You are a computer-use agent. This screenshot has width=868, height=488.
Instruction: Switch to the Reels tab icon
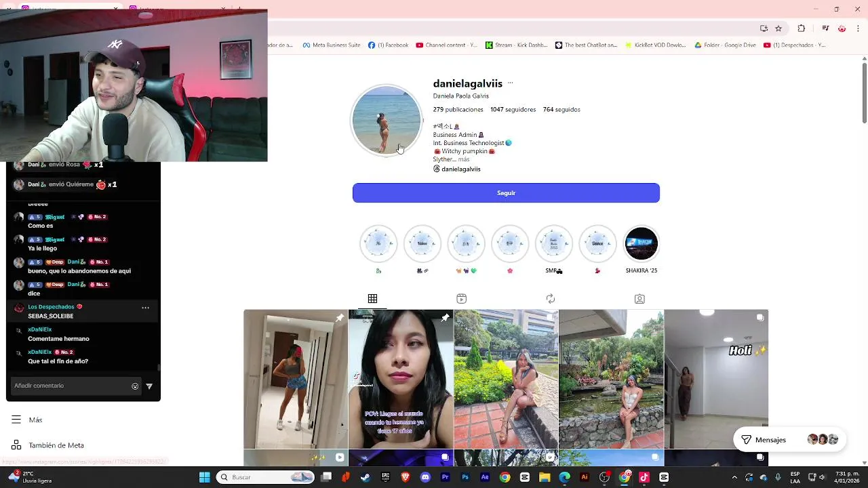coord(461,299)
